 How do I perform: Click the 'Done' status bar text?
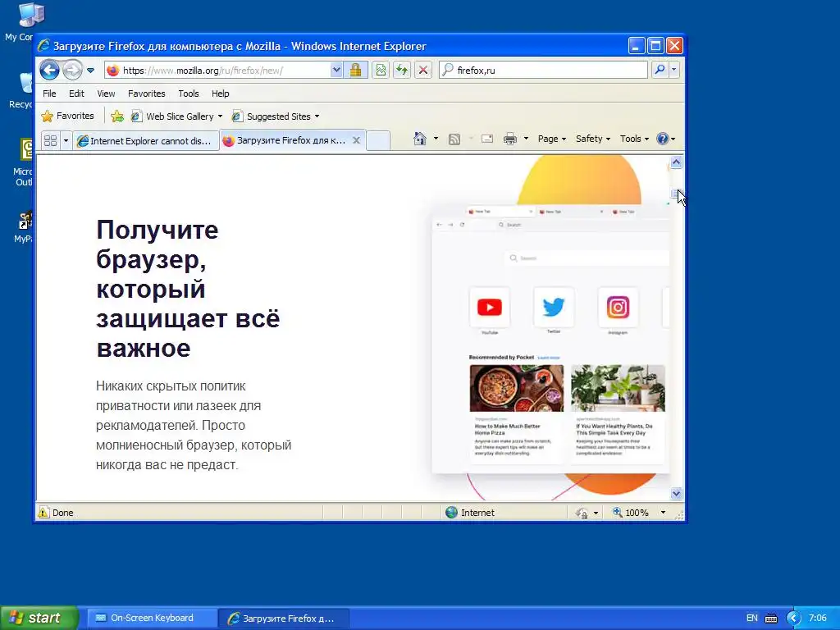tap(62, 513)
